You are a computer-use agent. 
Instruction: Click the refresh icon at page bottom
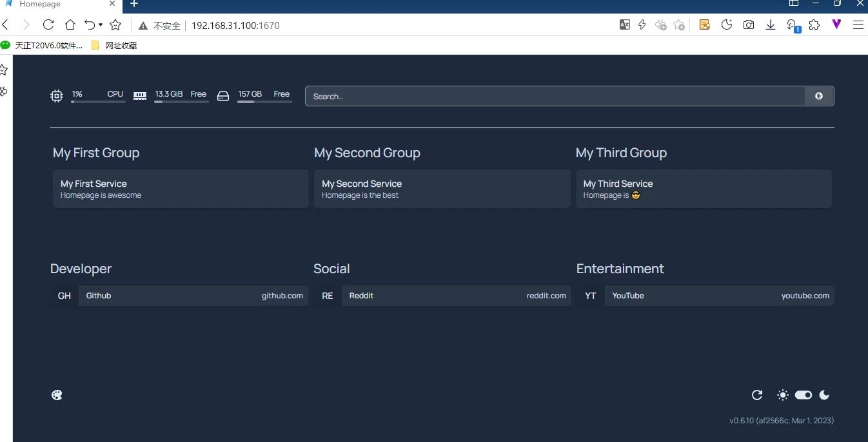click(x=757, y=395)
